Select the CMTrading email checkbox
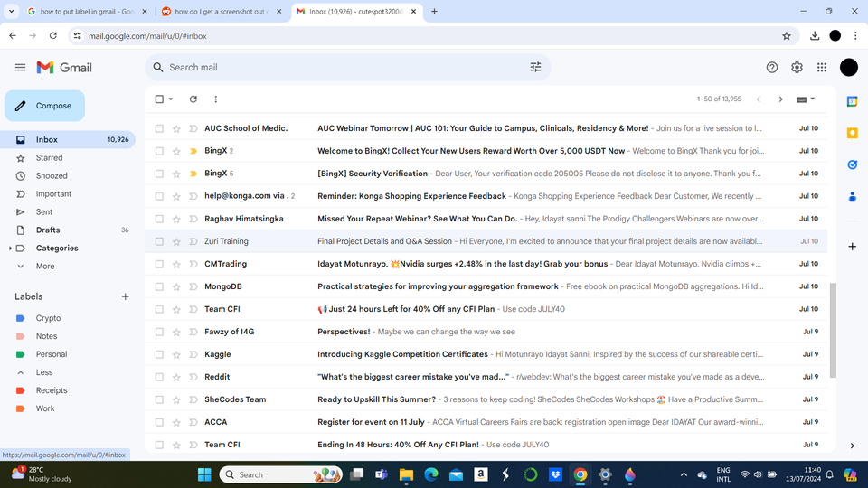 (x=159, y=264)
